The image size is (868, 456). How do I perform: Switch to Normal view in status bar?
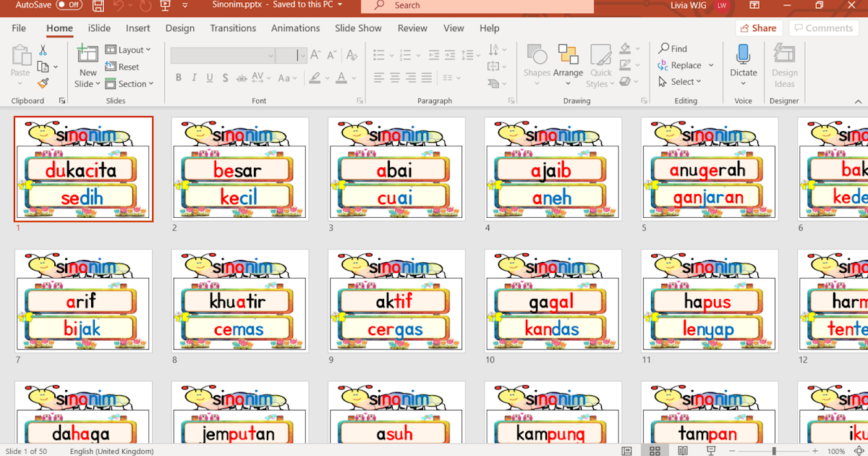coord(626,451)
